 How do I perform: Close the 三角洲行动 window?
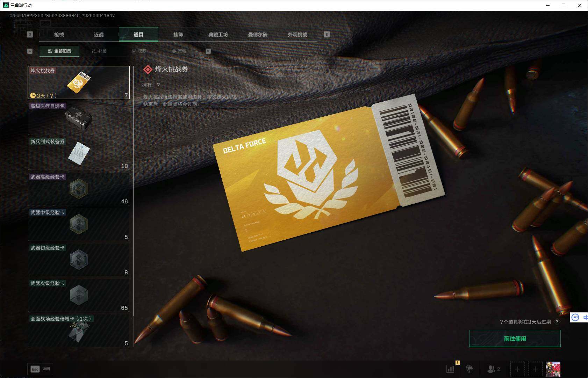580,5
